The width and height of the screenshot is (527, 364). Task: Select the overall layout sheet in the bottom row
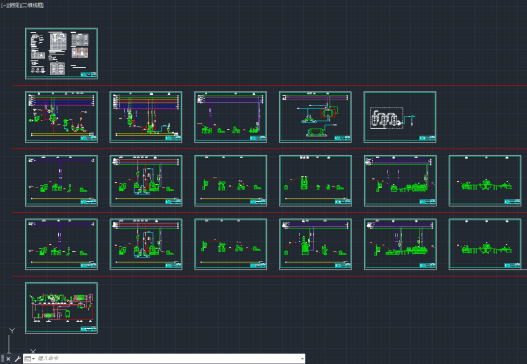tap(62, 308)
